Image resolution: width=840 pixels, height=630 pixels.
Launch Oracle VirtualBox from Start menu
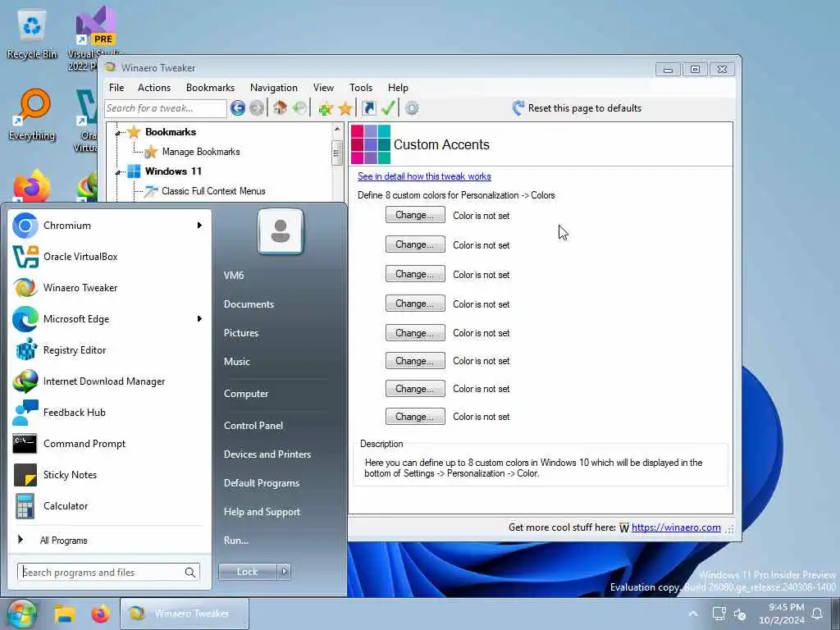click(107, 257)
